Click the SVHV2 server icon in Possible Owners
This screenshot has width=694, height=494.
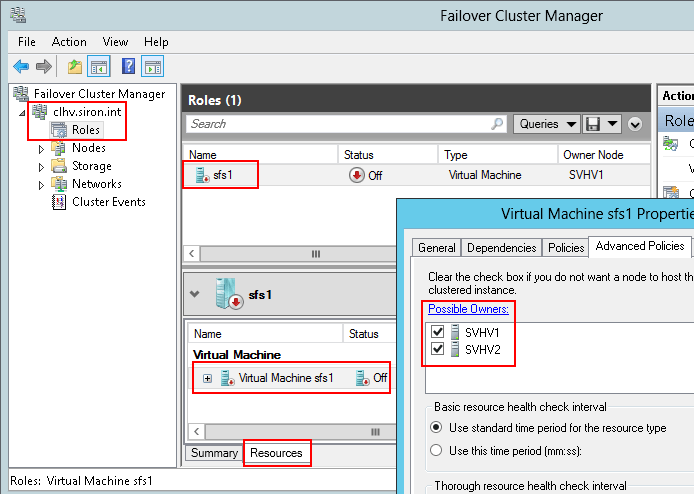pos(455,349)
